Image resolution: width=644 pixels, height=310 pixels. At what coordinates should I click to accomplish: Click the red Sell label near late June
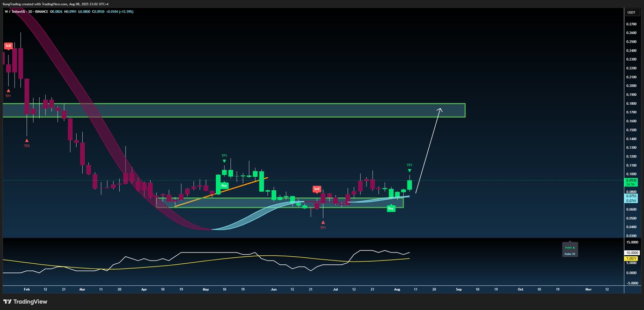[317, 189]
